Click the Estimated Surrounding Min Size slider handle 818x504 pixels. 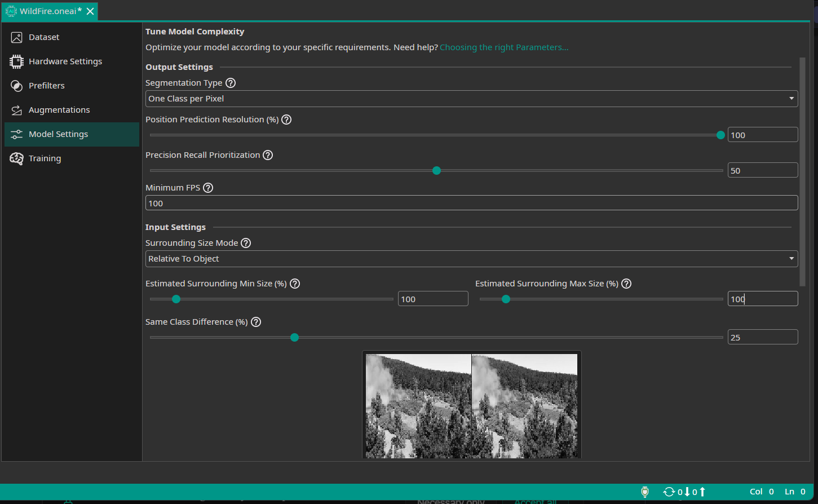(176, 299)
